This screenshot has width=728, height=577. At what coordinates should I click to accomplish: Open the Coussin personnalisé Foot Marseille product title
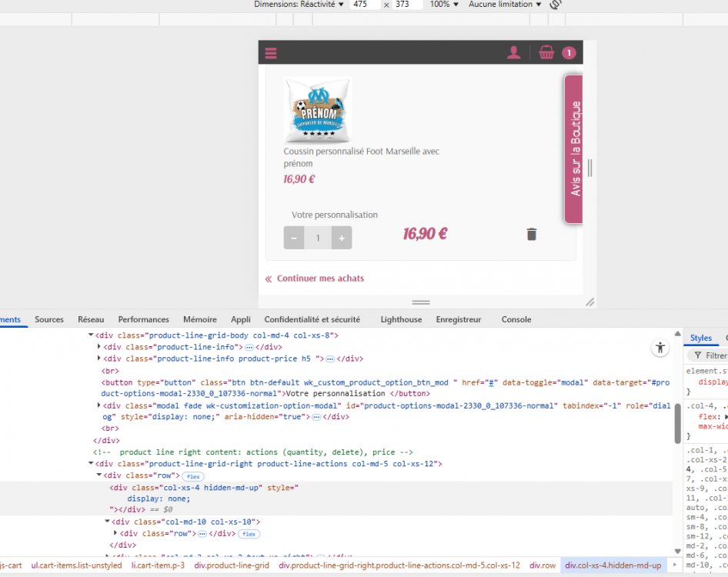point(361,158)
